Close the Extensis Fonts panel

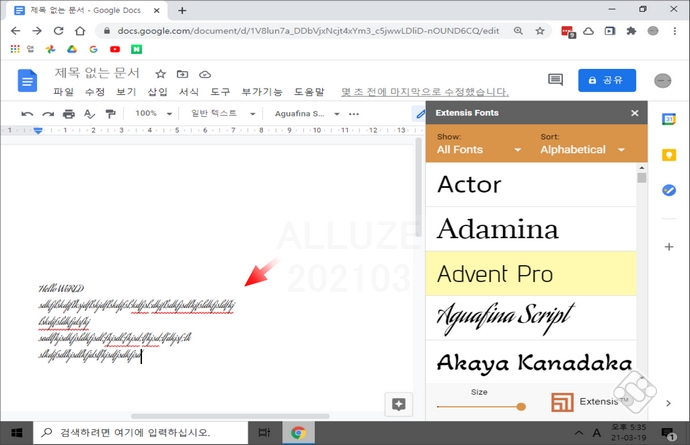635,113
